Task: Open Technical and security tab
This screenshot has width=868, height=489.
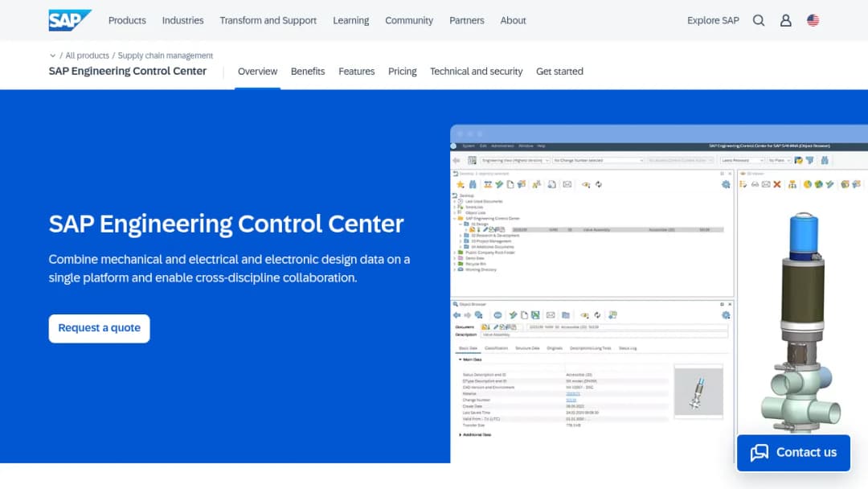Action: coord(476,72)
